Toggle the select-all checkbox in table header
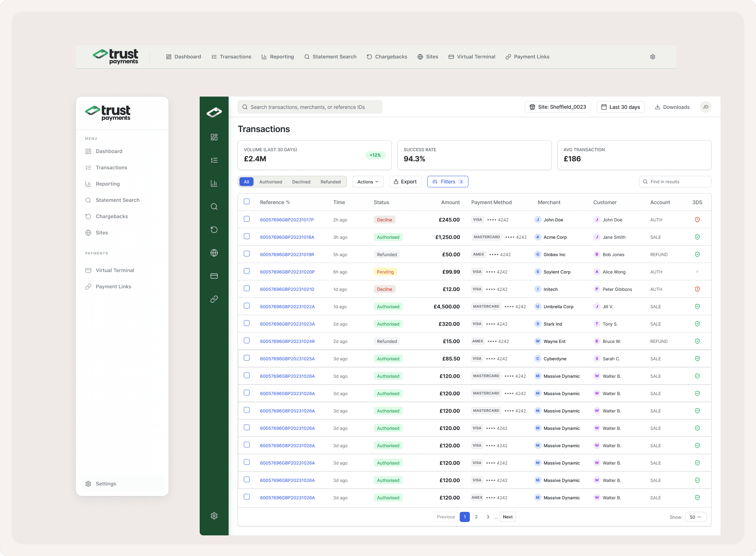The image size is (756, 556). [x=247, y=201]
